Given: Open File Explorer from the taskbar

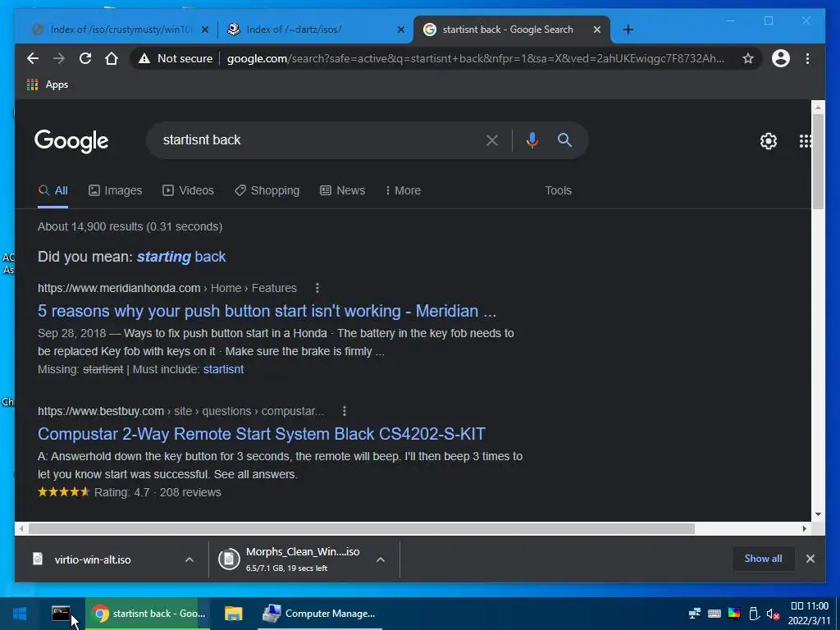Looking at the screenshot, I should coord(234,614).
